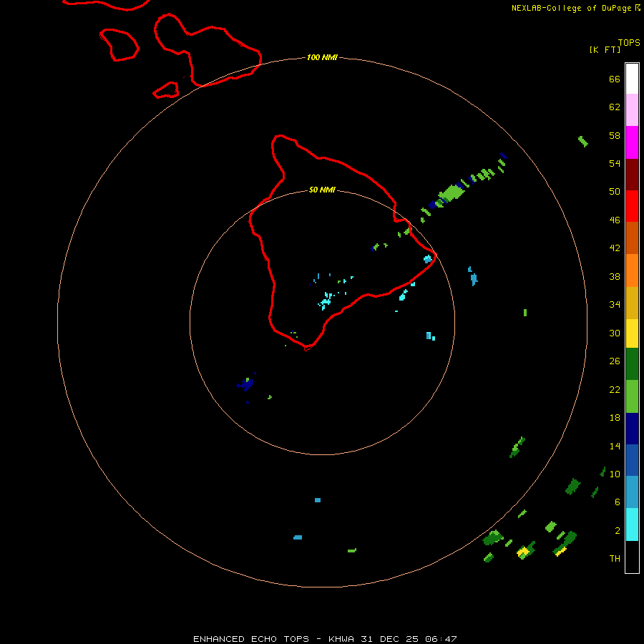Click the magenta legend swatch
This screenshot has height=644, width=644.
tap(632, 142)
